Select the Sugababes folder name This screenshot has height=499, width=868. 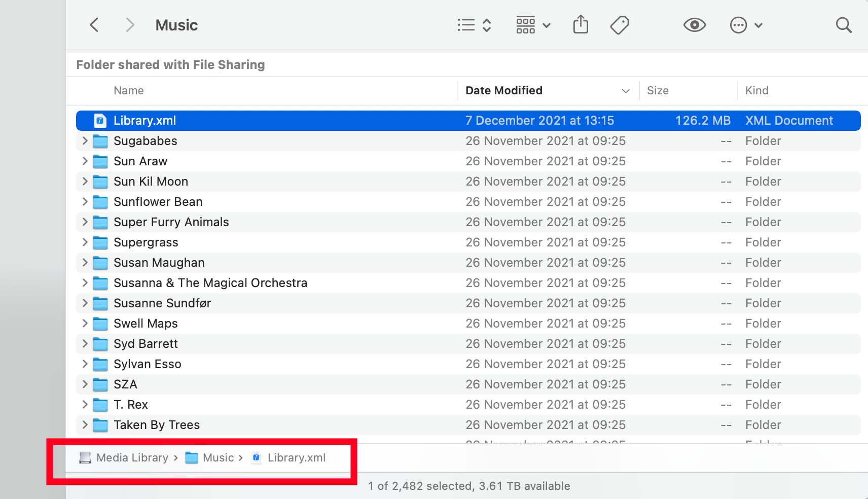[x=146, y=141]
